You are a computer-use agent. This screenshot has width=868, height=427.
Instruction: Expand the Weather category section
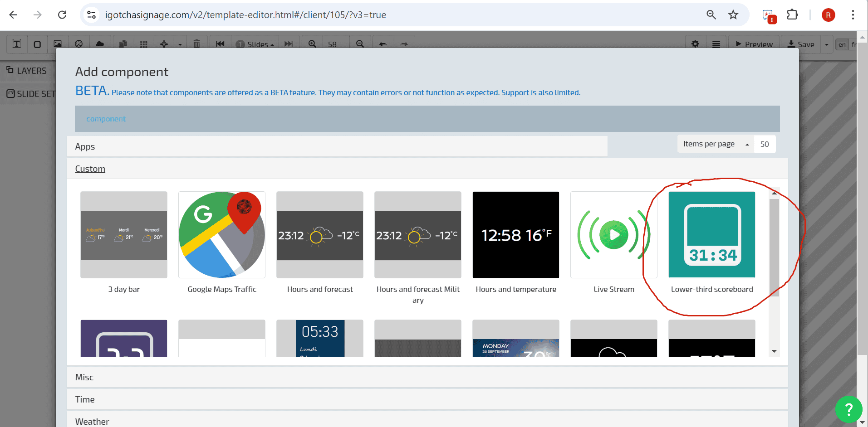(x=92, y=421)
